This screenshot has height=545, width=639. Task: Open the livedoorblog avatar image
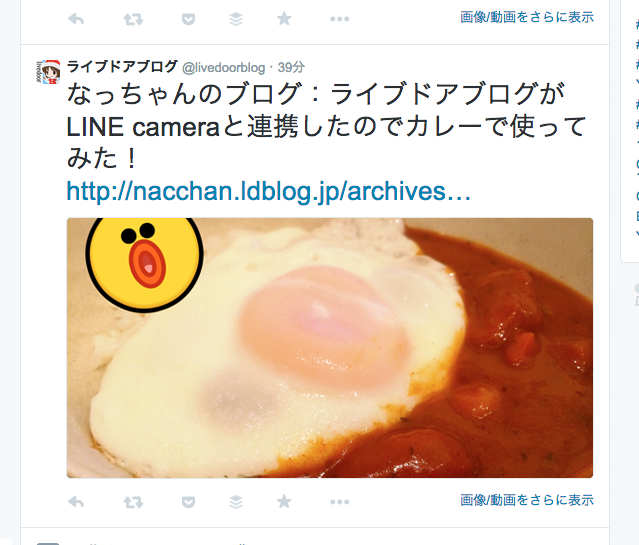tap(48, 72)
